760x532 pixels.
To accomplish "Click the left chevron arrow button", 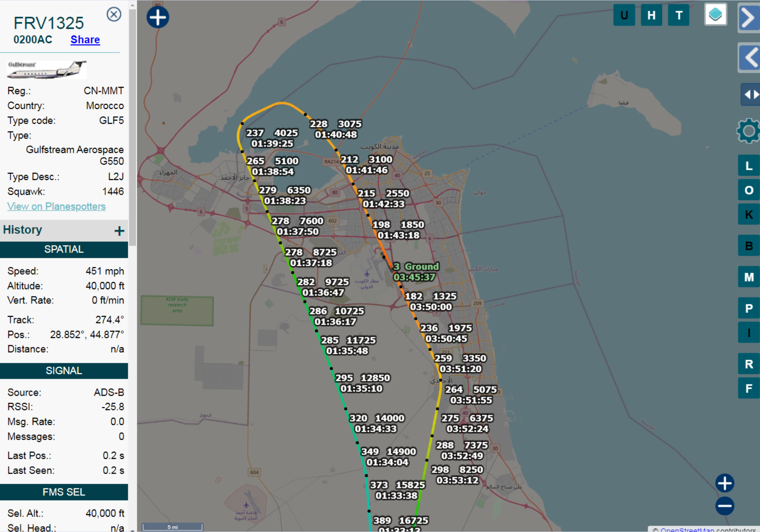I will [x=749, y=58].
